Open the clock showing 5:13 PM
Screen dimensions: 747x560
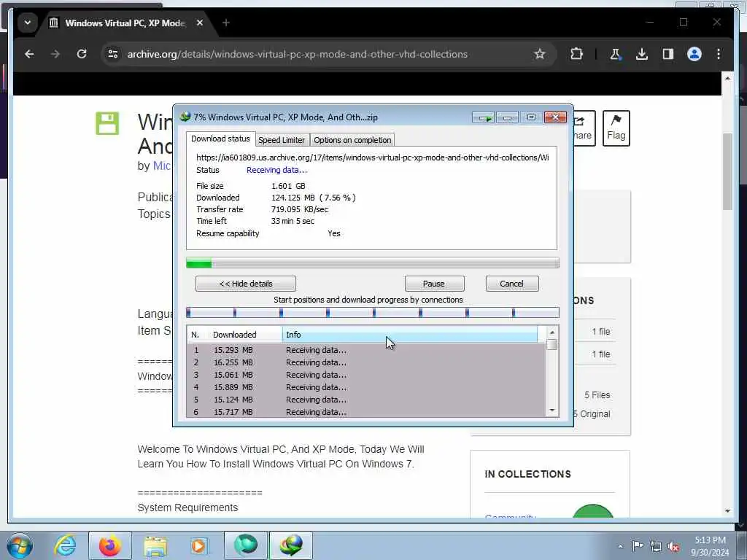pyautogui.click(x=710, y=546)
